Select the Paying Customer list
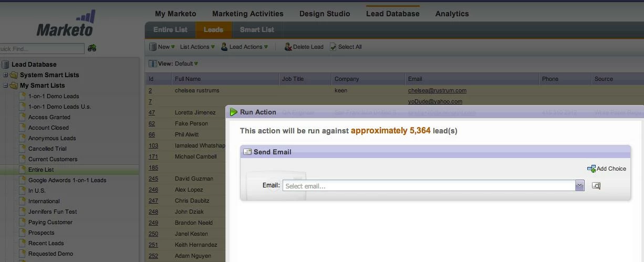 [50, 222]
